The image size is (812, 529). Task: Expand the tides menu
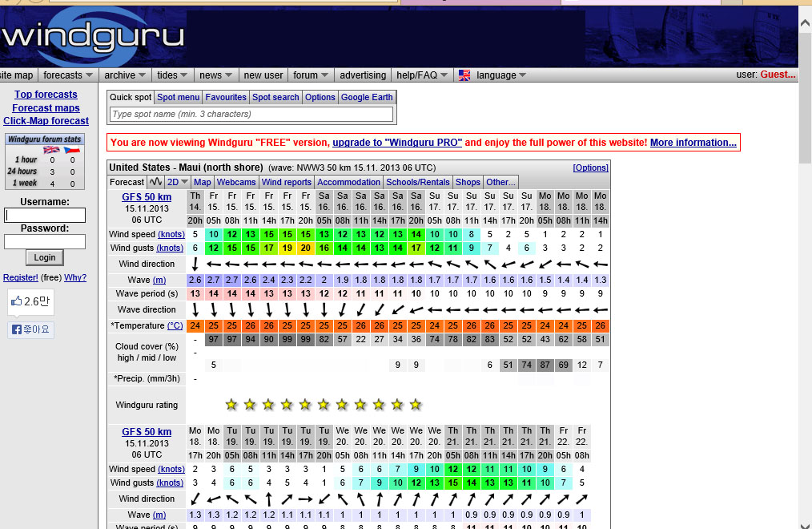(172, 75)
